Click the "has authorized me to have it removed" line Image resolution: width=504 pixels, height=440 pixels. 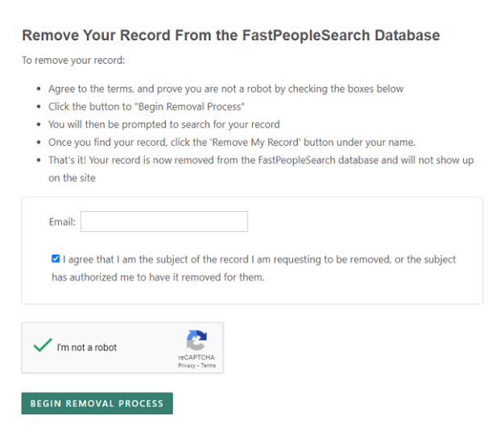(x=158, y=277)
